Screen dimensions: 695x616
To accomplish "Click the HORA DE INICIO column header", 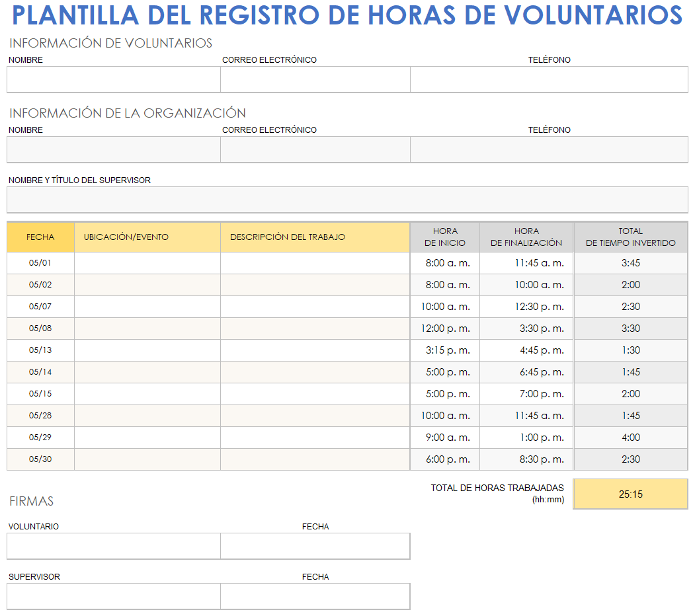I will [x=444, y=237].
